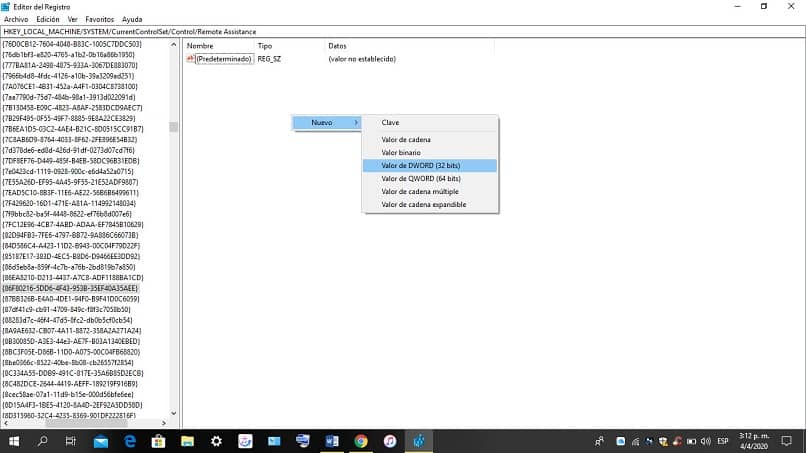
Task: Choose Clave in the Nuevo submenu
Action: (430, 122)
